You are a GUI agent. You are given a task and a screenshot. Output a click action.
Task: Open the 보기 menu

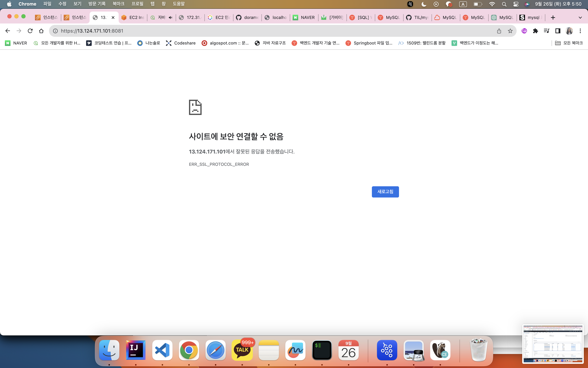click(x=77, y=4)
